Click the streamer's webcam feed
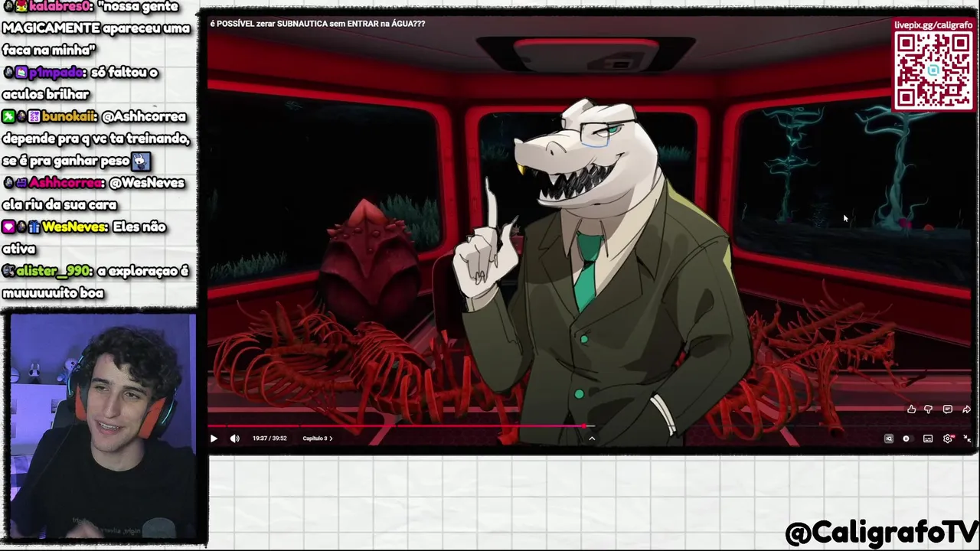The image size is (980, 551). coord(103,426)
